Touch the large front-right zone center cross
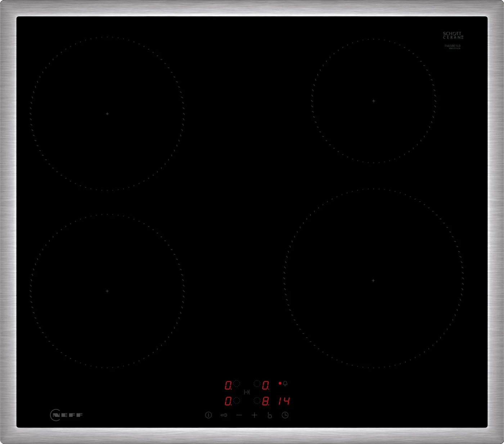504x444 pixels. pyautogui.click(x=373, y=280)
